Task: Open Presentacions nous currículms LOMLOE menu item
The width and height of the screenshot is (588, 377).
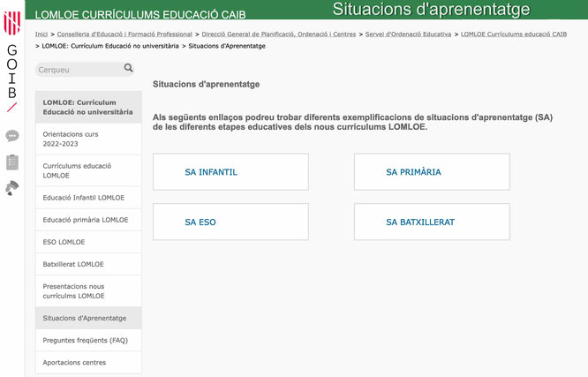Action: click(x=88, y=290)
